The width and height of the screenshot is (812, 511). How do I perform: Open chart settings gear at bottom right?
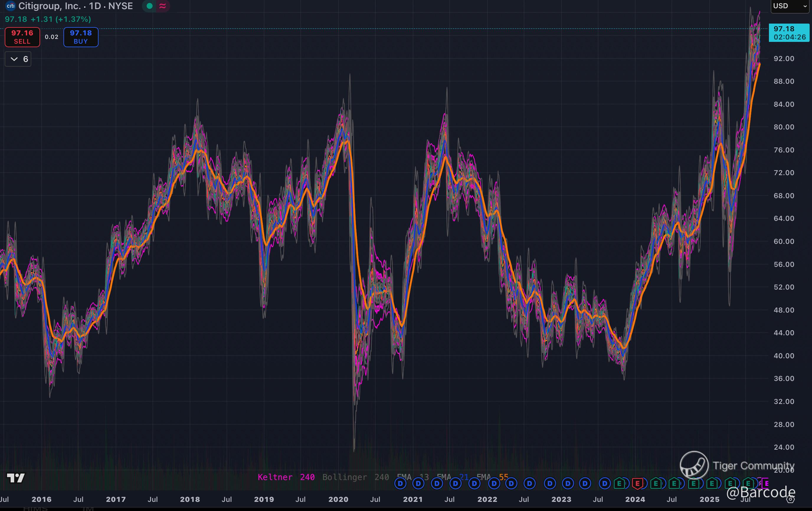pos(790,499)
